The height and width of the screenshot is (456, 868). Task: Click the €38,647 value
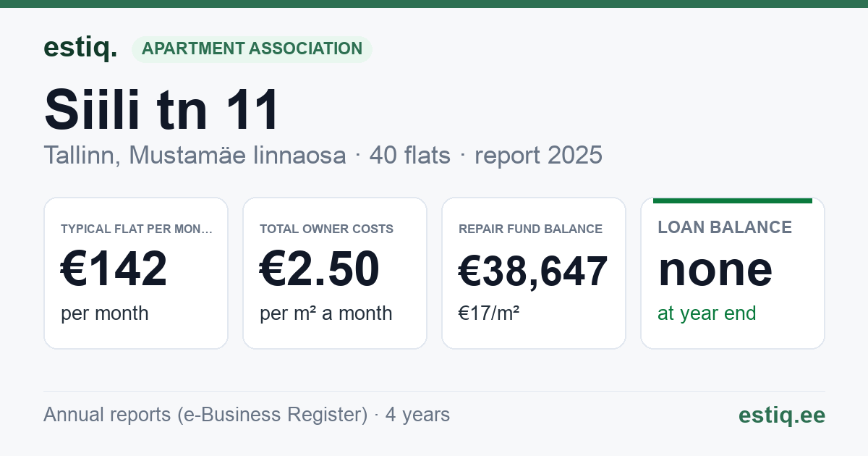pos(533,271)
